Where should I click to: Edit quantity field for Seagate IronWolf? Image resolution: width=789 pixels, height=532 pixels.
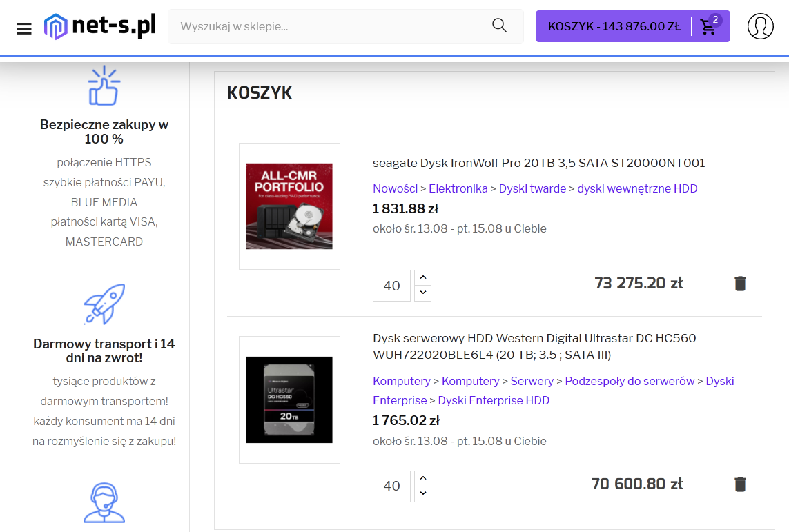(x=391, y=286)
